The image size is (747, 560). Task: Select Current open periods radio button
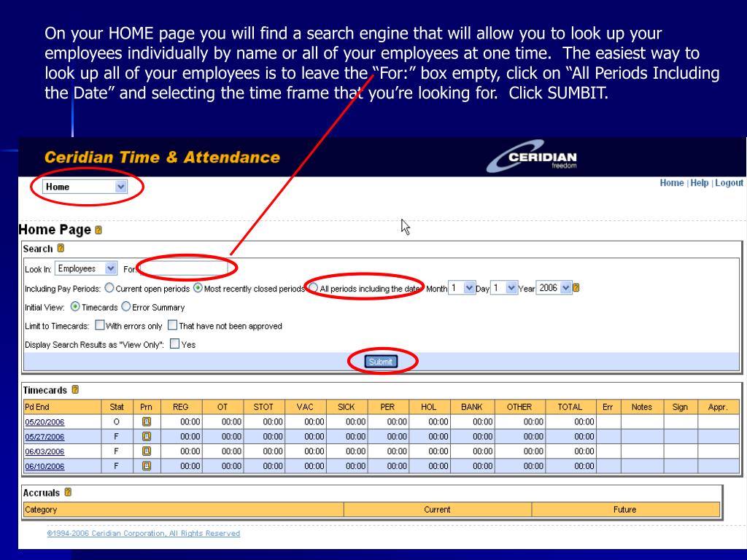[x=109, y=288]
